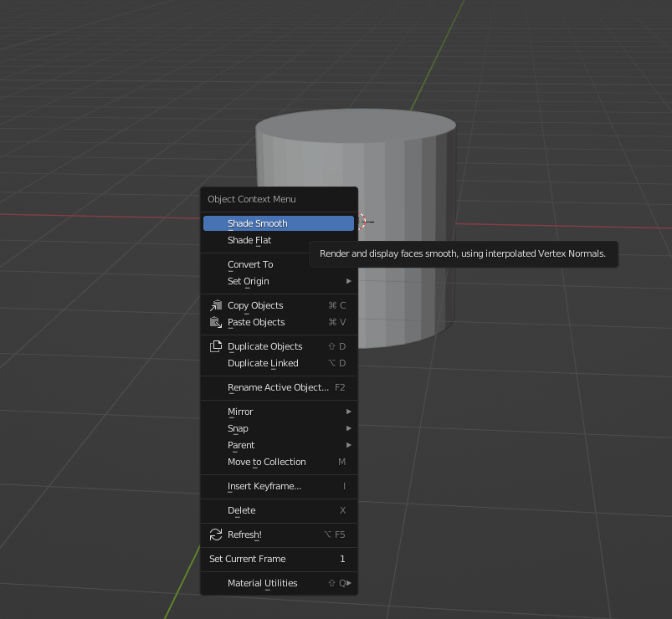672x619 pixels.
Task: Expand the Snap submenu arrow
Action: [348, 428]
